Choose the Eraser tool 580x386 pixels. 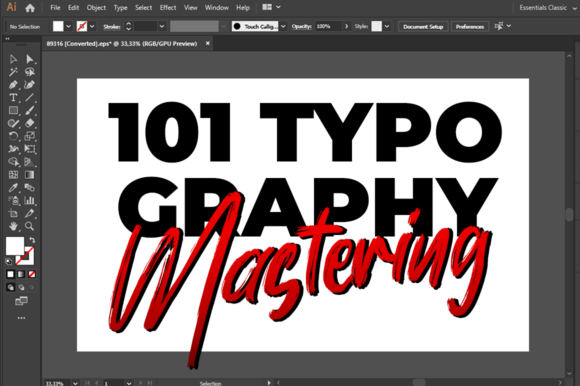(x=30, y=123)
